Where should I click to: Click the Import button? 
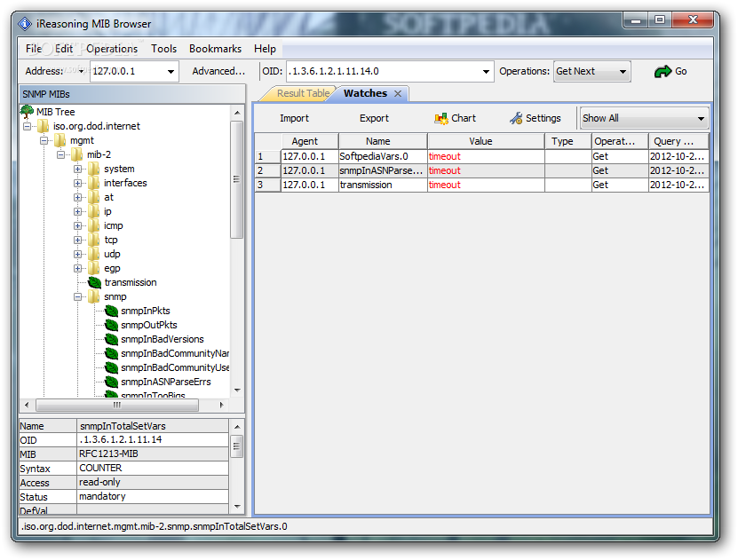(x=295, y=119)
